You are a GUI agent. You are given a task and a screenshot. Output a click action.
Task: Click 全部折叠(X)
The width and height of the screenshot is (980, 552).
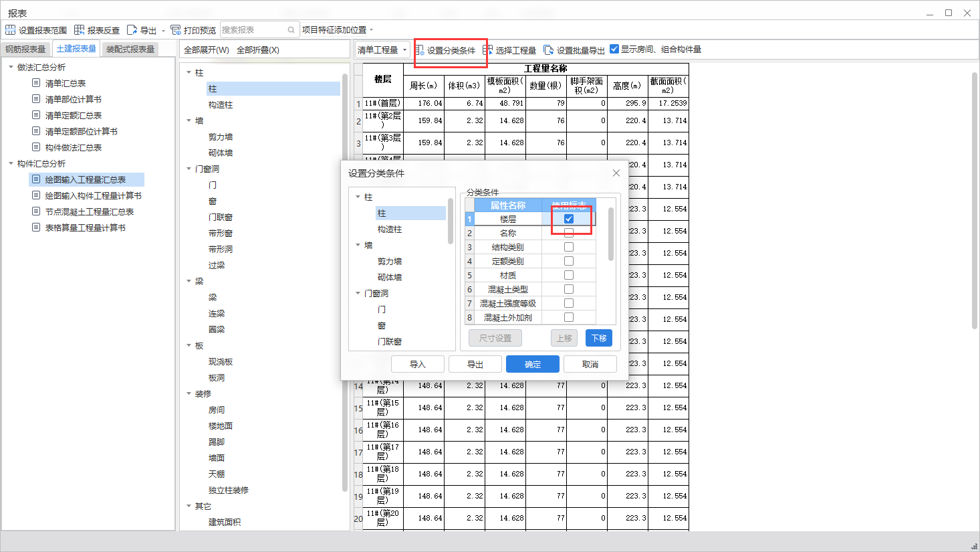coord(258,50)
